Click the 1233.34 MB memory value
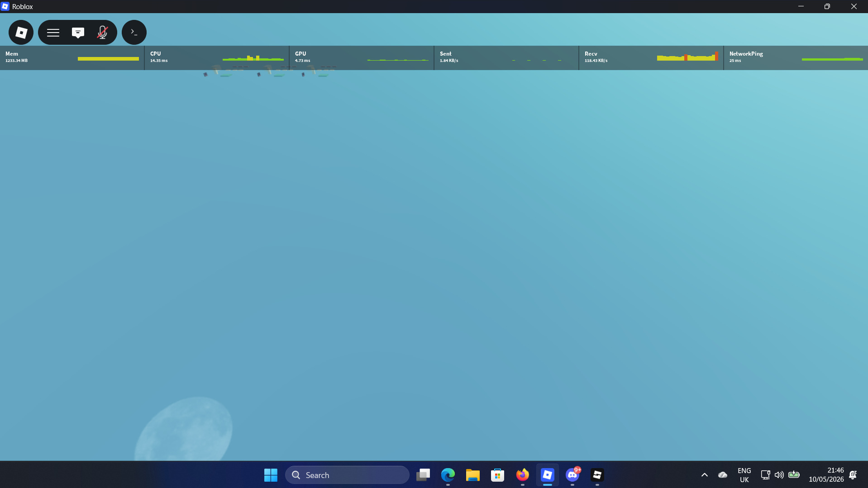 pyautogui.click(x=16, y=61)
